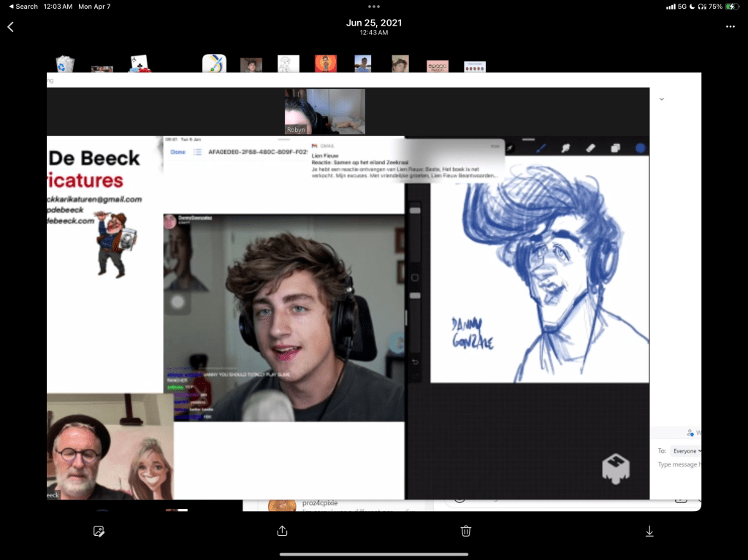Select the smudge tool in drawing toolbar
Viewport: 748px width, 560px height.
point(565,148)
